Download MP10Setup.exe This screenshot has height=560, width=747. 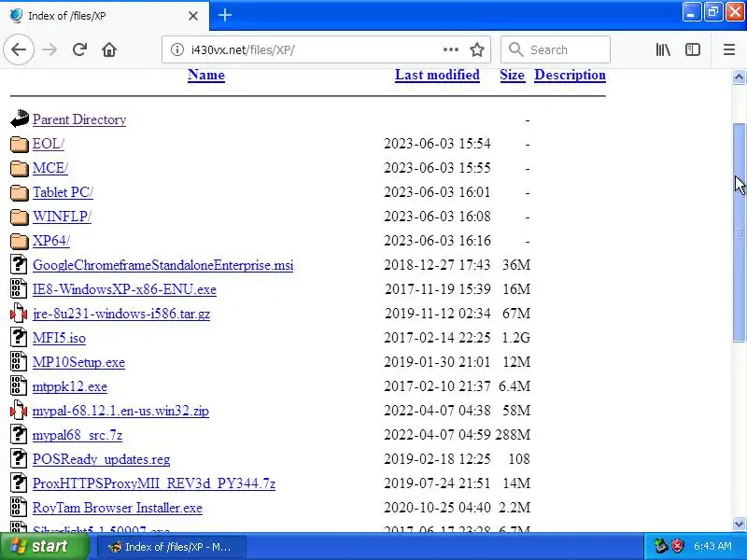(x=78, y=362)
